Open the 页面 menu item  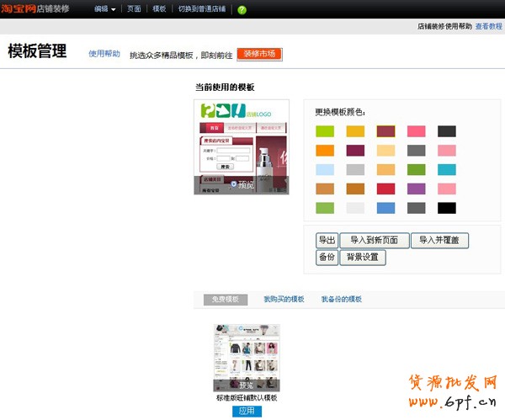(x=134, y=9)
